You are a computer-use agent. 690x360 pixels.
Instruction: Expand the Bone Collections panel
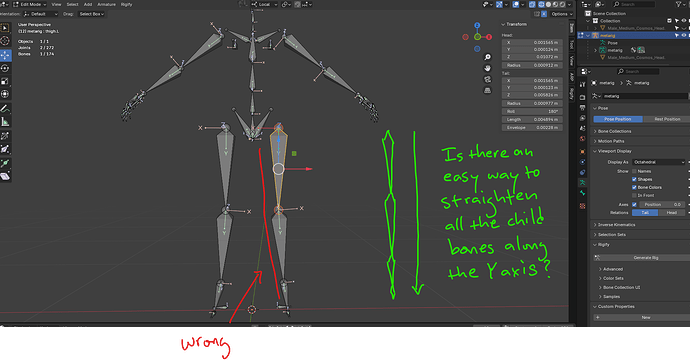(x=614, y=131)
